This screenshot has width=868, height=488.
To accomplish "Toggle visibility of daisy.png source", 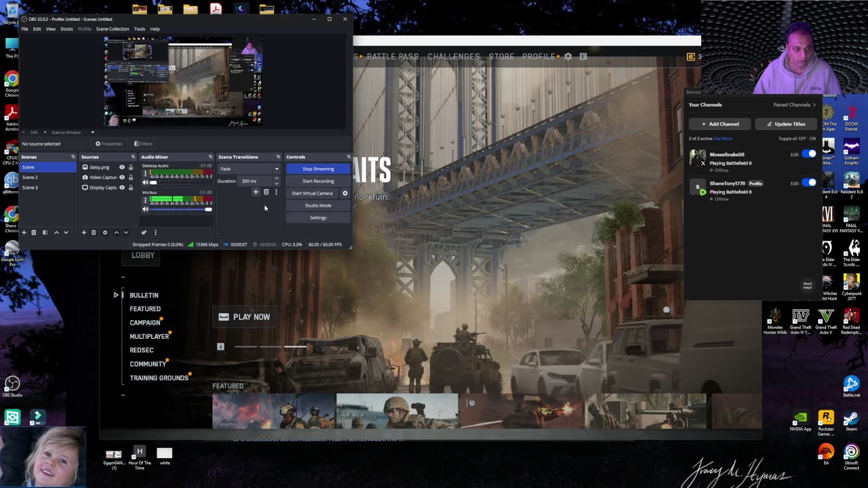I will pos(122,167).
